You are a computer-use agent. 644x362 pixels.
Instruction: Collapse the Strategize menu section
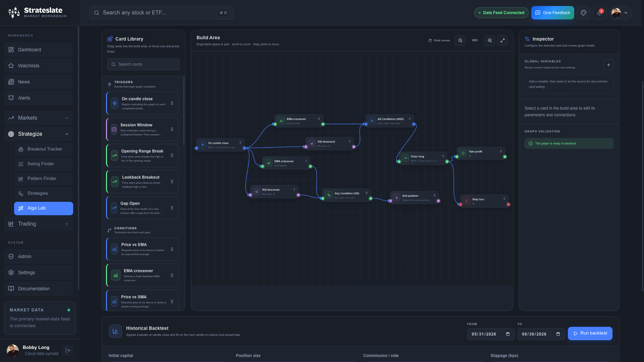tap(39, 134)
